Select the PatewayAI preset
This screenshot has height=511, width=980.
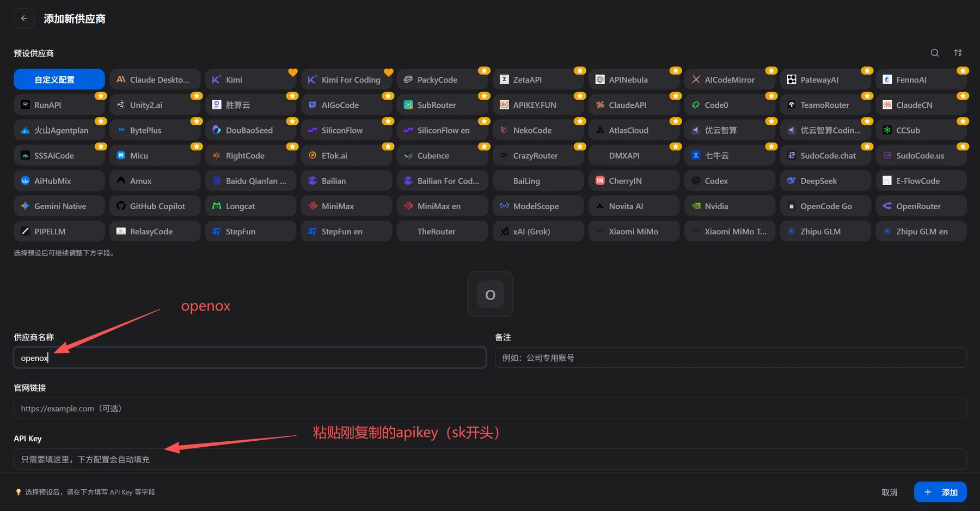click(x=826, y=80)
